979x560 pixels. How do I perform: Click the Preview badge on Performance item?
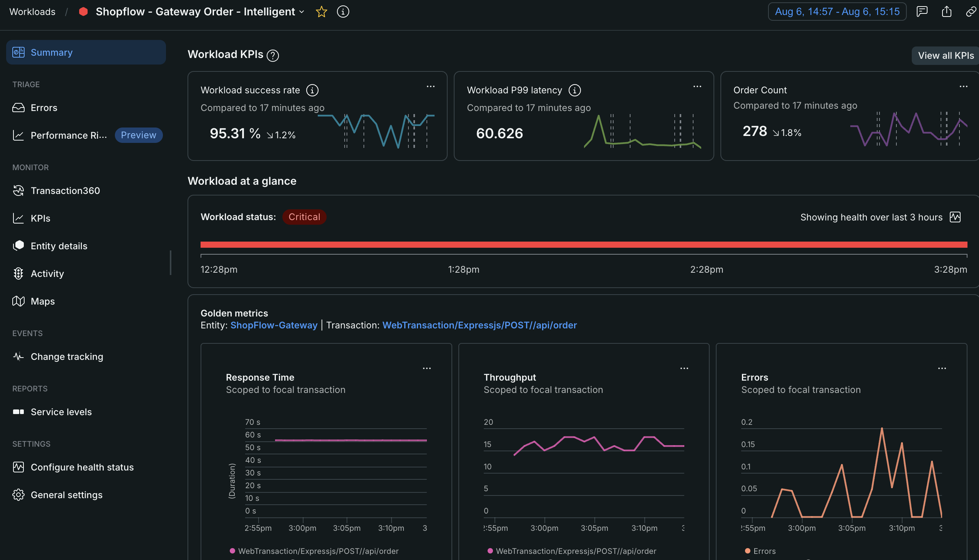point(138,135)
